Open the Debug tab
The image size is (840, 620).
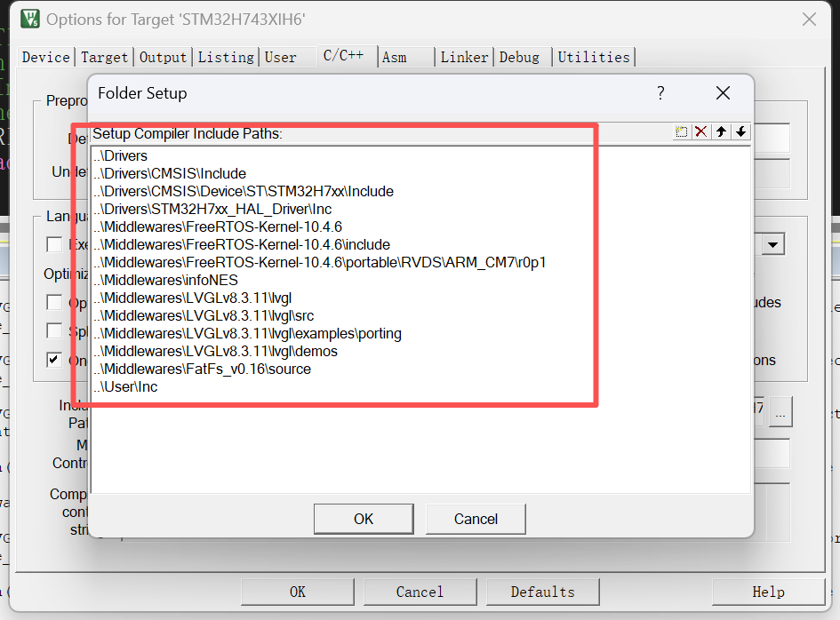pyautogui.click(x=520, y=57)
